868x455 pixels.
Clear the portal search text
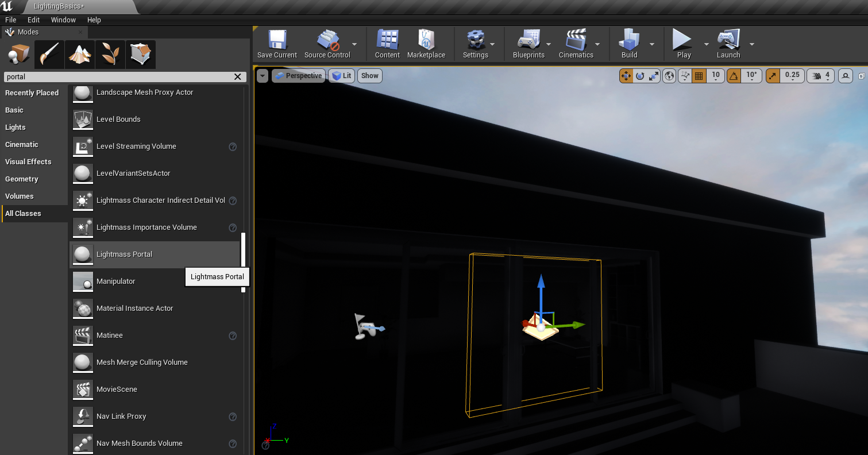[x=238, y=76]
